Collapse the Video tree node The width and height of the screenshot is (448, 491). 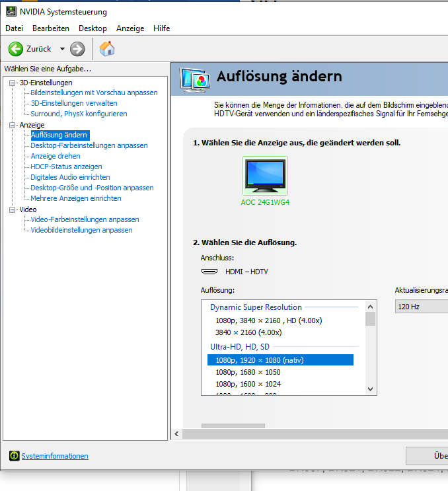12,209
